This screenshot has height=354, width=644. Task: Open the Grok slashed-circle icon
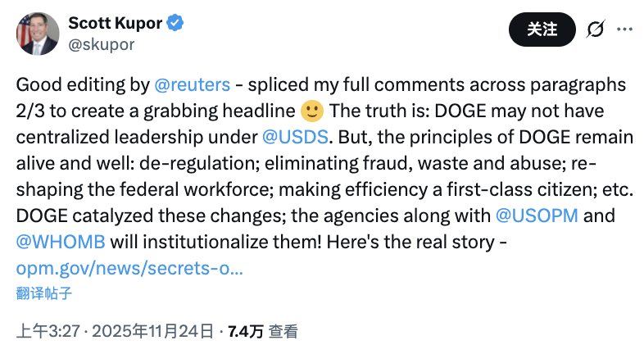595,30
